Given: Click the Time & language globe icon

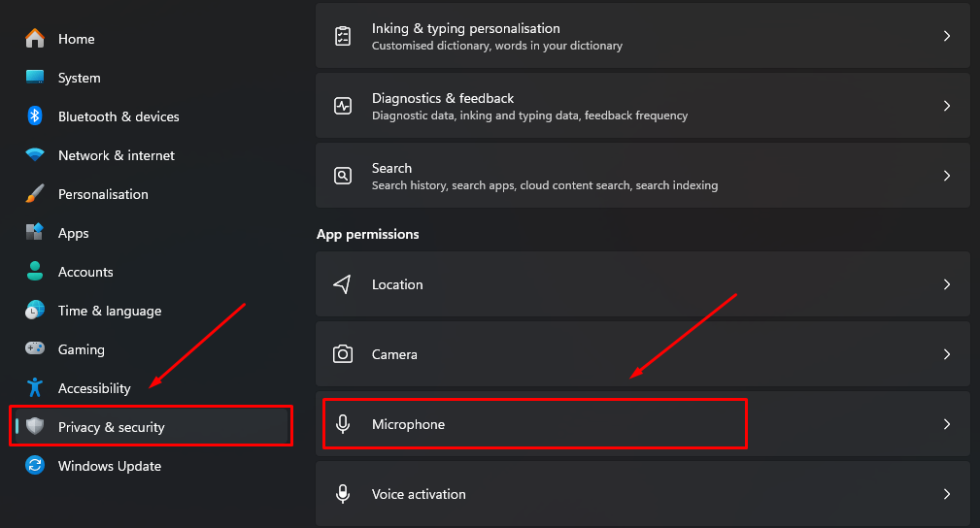Looking at the screenshot, I should (35, 310).
